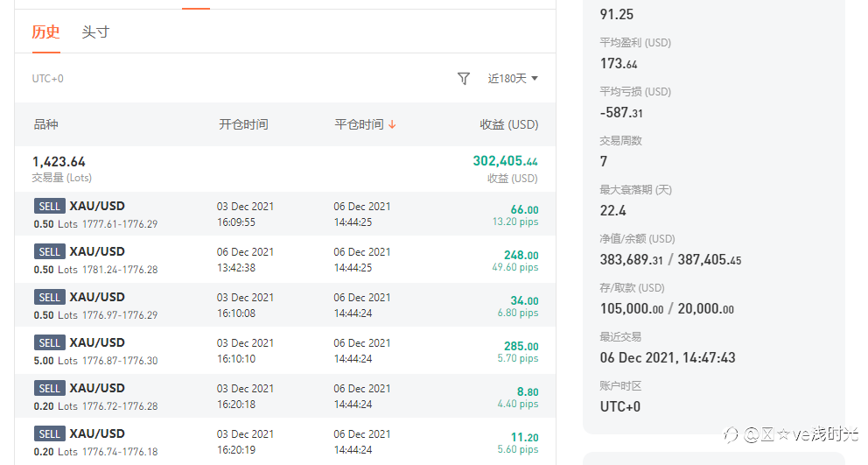Image resolution: width=868 pixels, height=465 pixels.
Task: Click the SELL badge on the 5.00 lots trade
Action: 50,343
